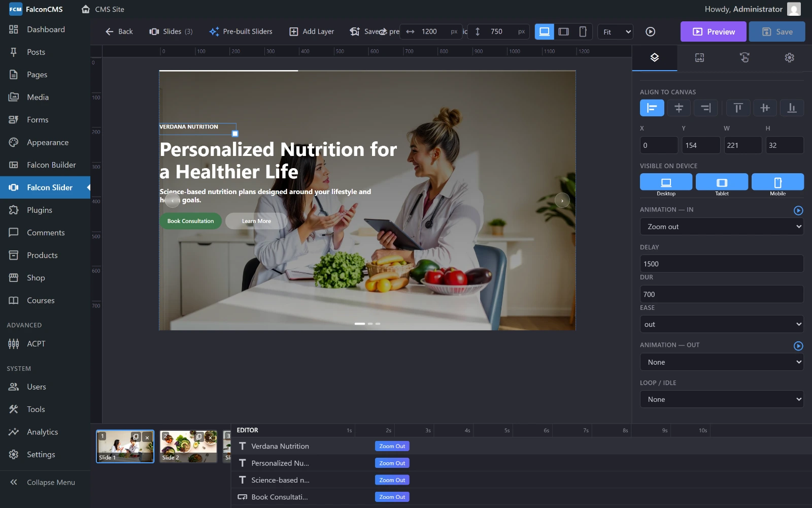The height and width of the screenshot is (508, 812).
Task: Go Back from slider editor
Action: [119, 31]
